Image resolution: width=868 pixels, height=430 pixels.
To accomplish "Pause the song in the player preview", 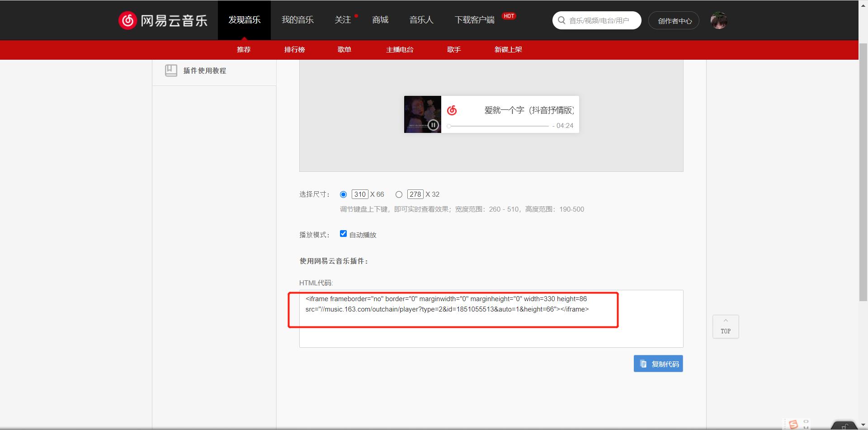I will [x=433, y=125].
